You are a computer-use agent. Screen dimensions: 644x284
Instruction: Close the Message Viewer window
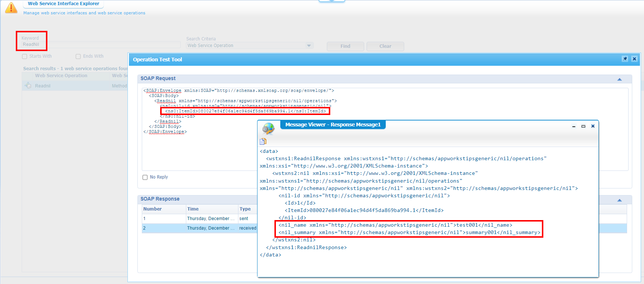click(x=593, y=126)
